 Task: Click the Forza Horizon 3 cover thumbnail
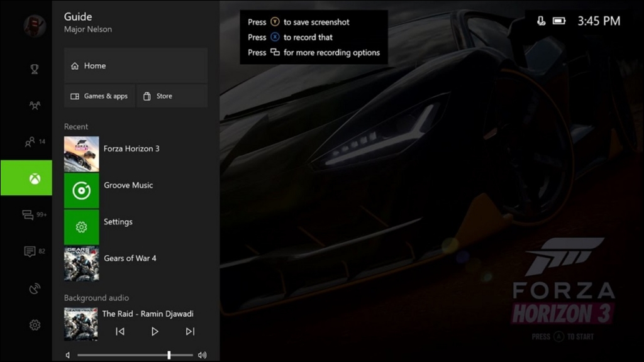[81, 154]
